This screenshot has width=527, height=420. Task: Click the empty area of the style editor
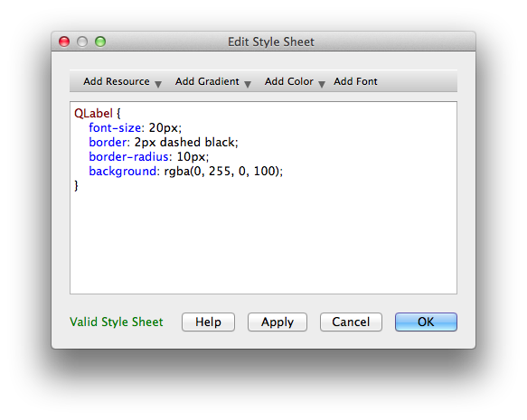tap(263, 242)
